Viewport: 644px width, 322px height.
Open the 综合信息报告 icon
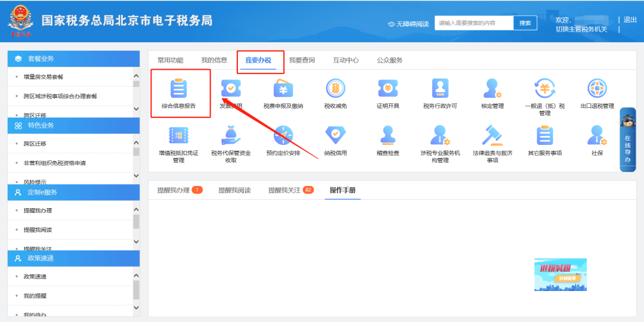point(178,89)
